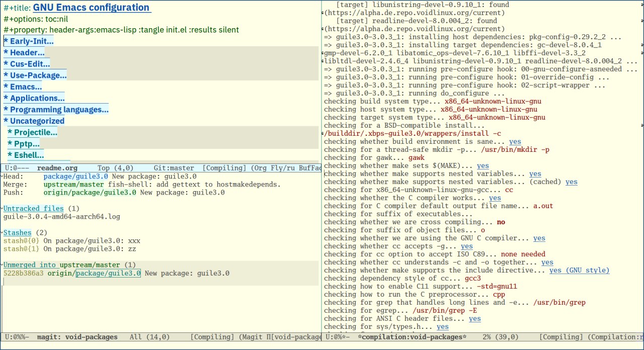Follow yes link after -c and -o together
The width and height of the screenshot is (644, 350).
[547, 262]
